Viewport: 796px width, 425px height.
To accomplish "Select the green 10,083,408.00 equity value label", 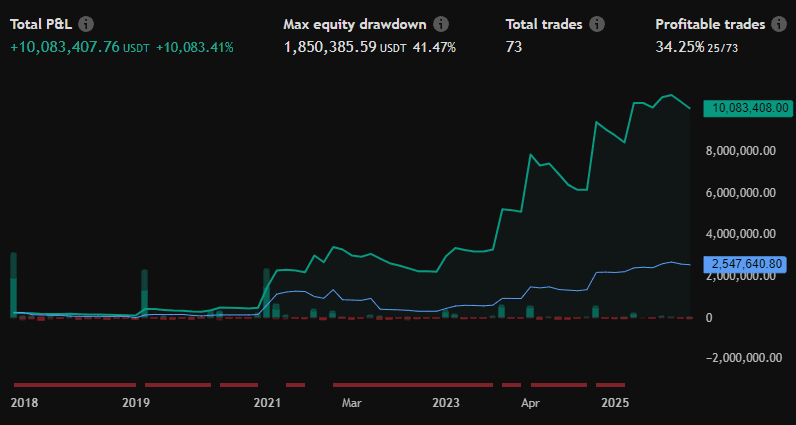I will 749,108.
